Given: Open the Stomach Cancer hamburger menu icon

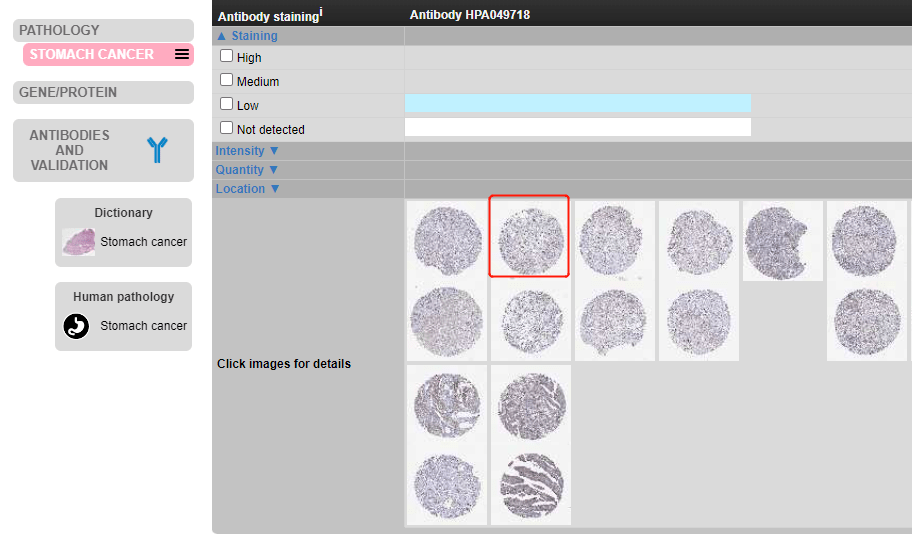Looking at the screenshot, I should 181,54.
